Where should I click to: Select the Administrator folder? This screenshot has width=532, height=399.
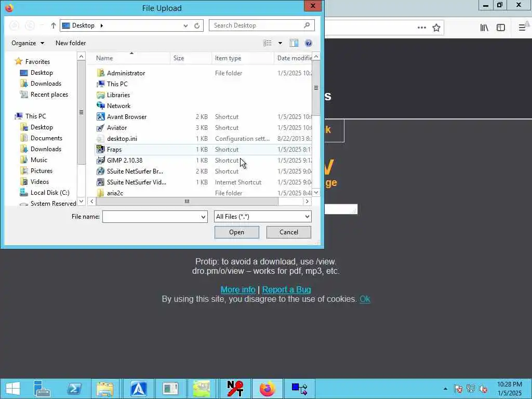coord(203,73)
